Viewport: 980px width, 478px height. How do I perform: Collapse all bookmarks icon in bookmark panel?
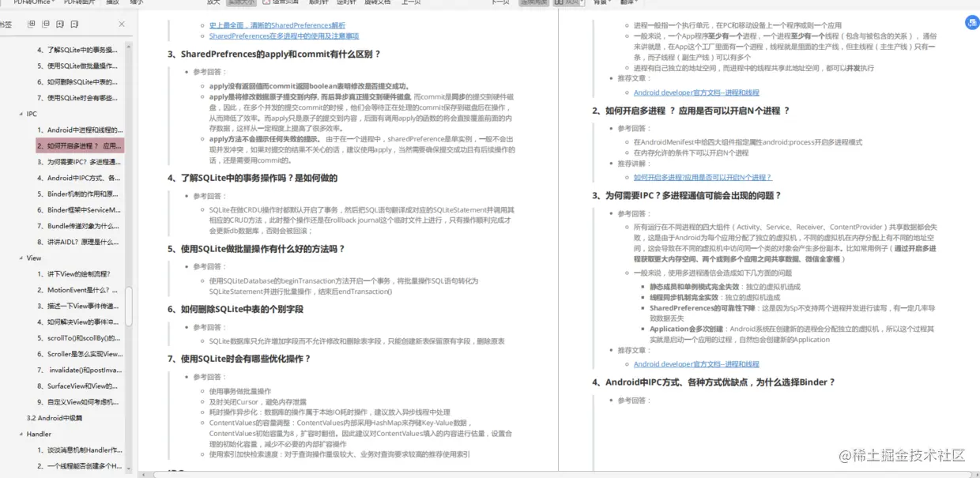coord(47,24)
